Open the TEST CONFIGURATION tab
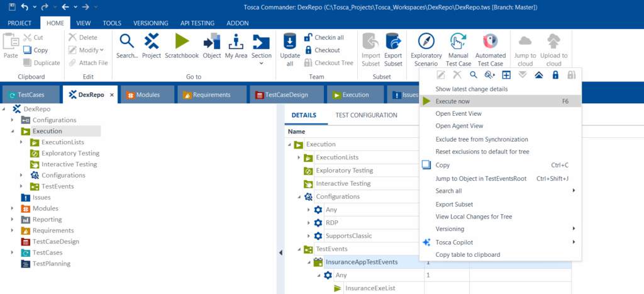This screenshot has height=294, width=644. [367, 115]
